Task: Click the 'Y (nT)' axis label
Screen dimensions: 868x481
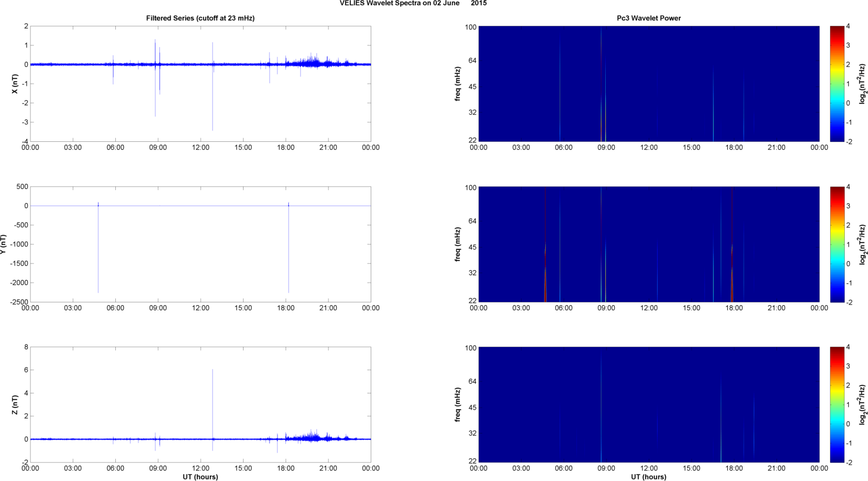Action: (3, 244)
